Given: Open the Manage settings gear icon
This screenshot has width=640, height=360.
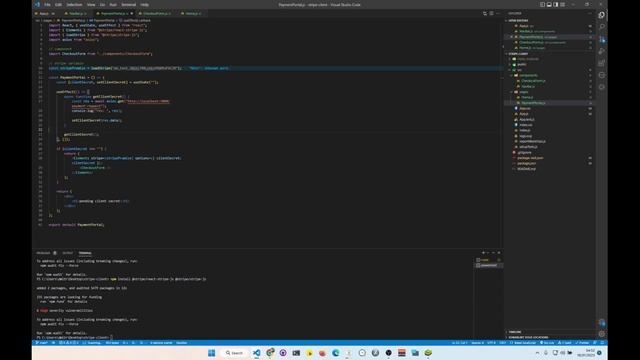Looking at the screenshot, I should click(602, 334).
